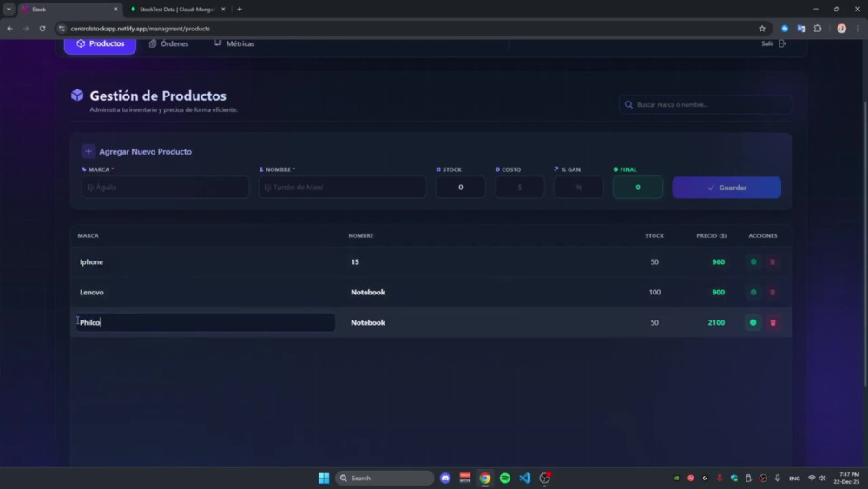Reload the page

tap(42, 29)
